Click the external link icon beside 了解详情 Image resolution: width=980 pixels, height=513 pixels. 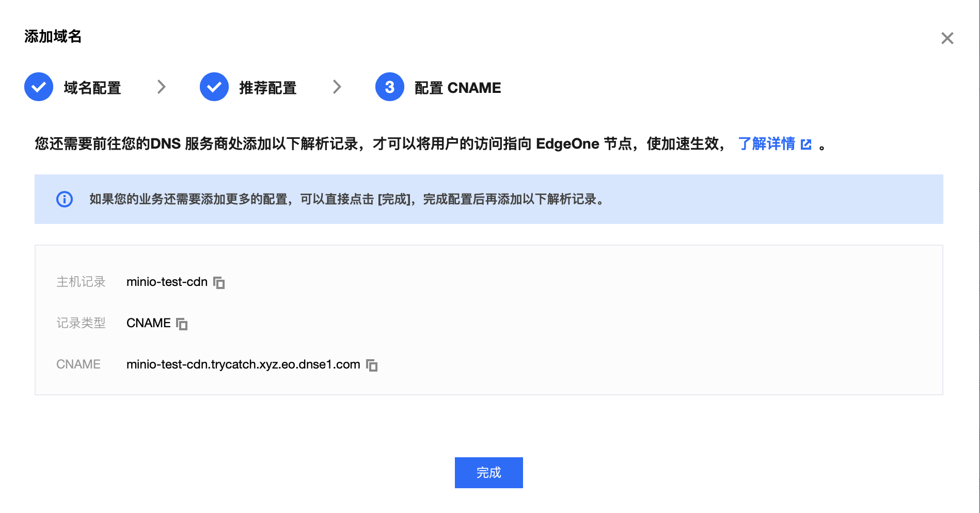(x=806, y=145)
